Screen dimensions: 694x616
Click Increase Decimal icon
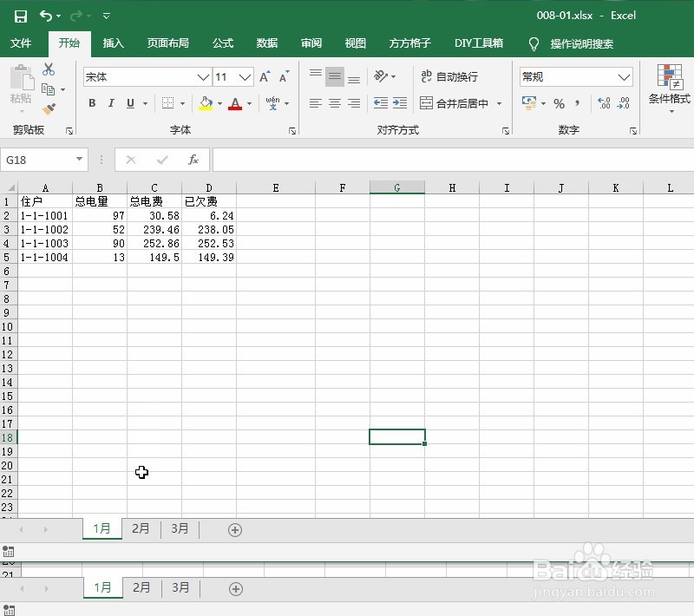click(x=604, y=103)
